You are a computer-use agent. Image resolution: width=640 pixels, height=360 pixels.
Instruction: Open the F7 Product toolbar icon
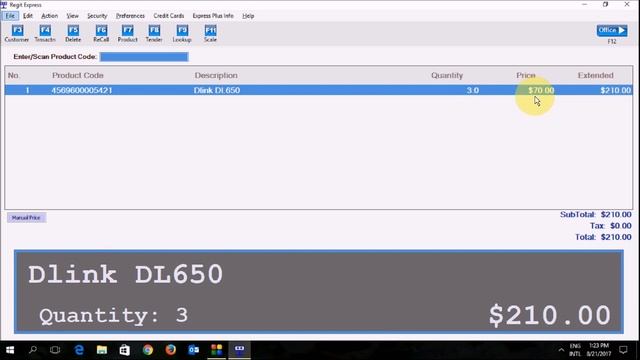(x=128, y=33)
